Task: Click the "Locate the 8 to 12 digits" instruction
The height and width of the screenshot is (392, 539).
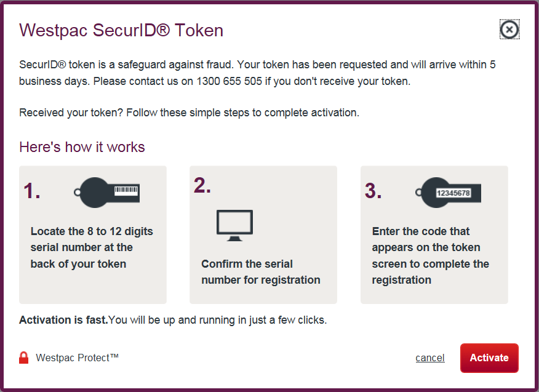Action: pos(92,247)
